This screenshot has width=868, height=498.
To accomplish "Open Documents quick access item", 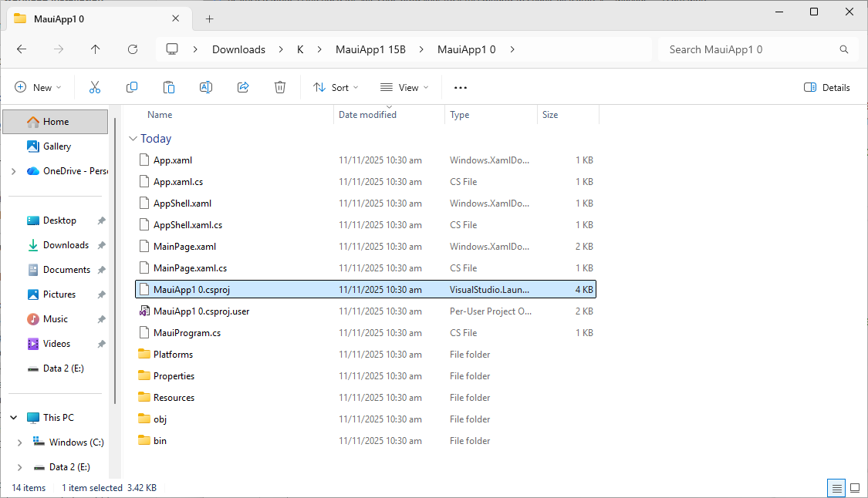I will tap(66, 270).
